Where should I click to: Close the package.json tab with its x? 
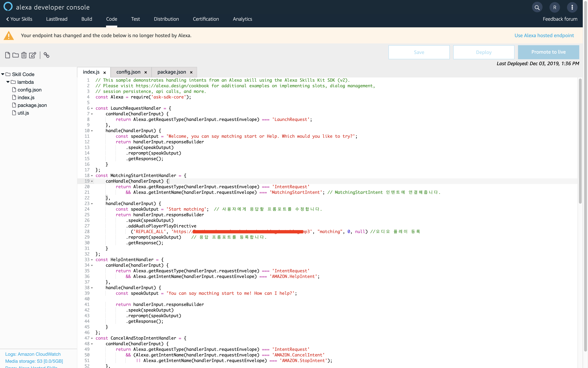tap(191, 73)
